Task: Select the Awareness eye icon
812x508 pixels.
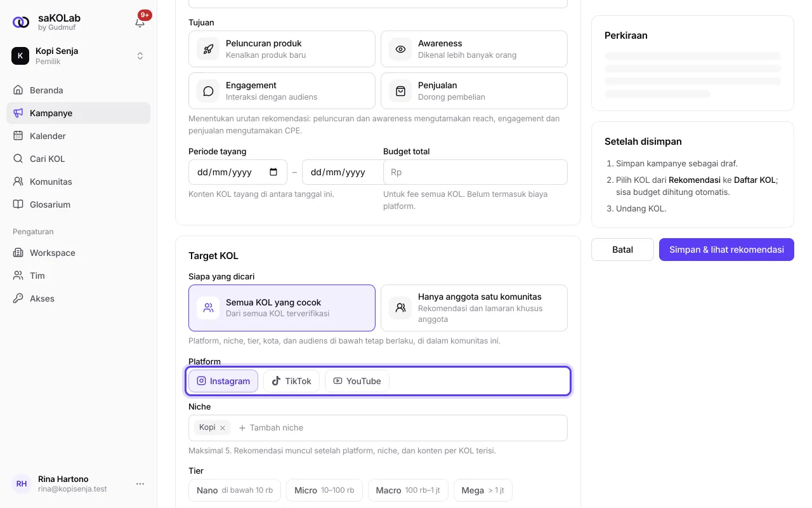Action: 400,49
